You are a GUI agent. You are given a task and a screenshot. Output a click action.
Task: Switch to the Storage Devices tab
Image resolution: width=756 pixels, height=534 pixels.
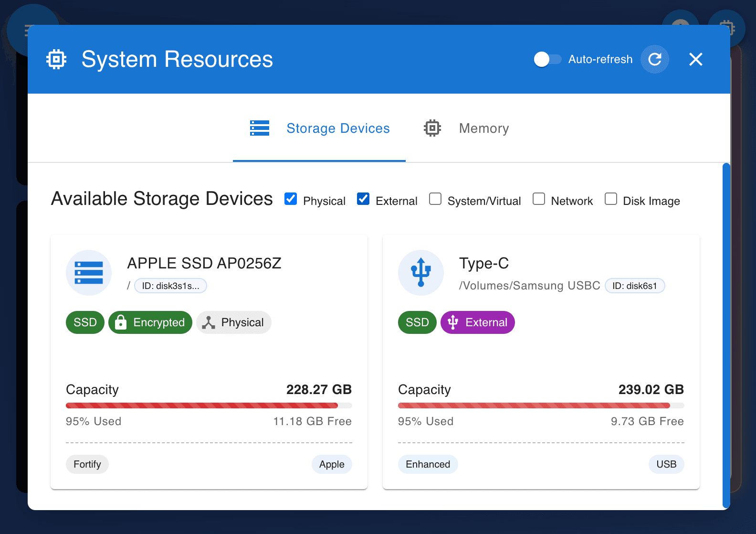[319, 128]
